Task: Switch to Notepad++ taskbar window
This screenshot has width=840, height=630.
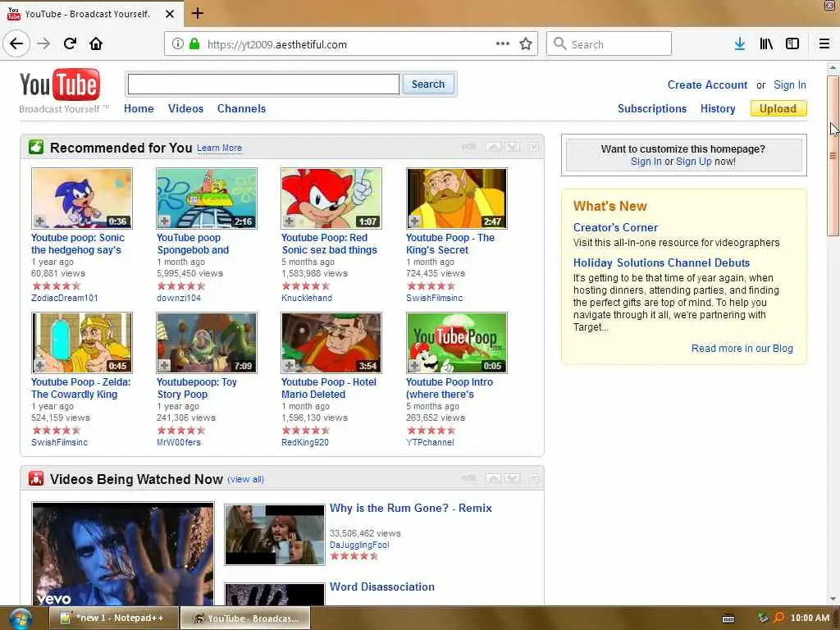Action: click(x=114, y=619)
